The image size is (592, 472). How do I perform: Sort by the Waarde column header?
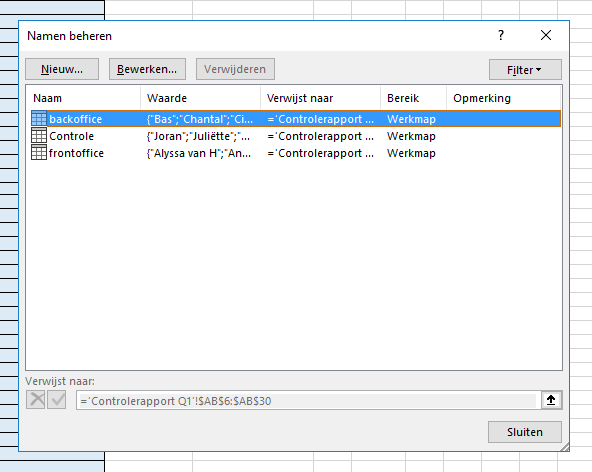click(x=200, y=98)
